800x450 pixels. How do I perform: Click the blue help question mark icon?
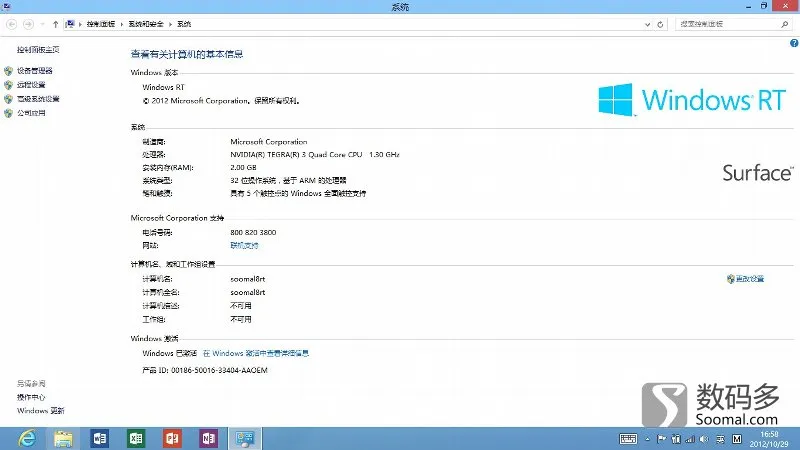794,43
